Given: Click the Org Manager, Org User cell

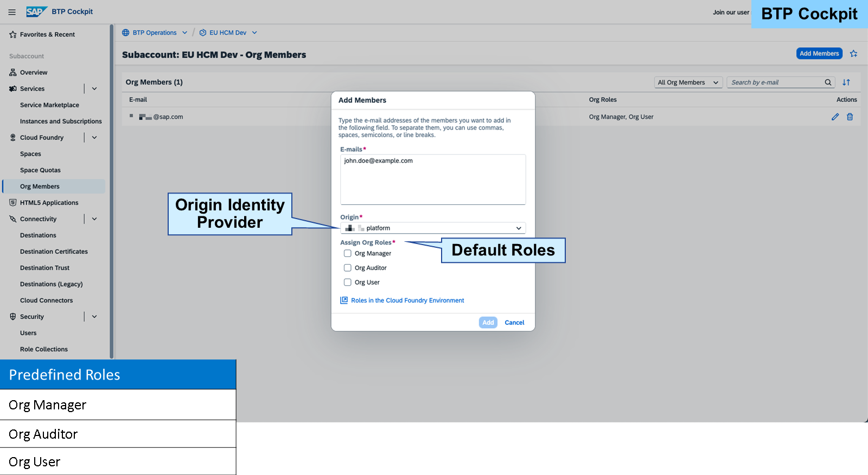Looking at the screenshot, I should (x=621, y=117).
